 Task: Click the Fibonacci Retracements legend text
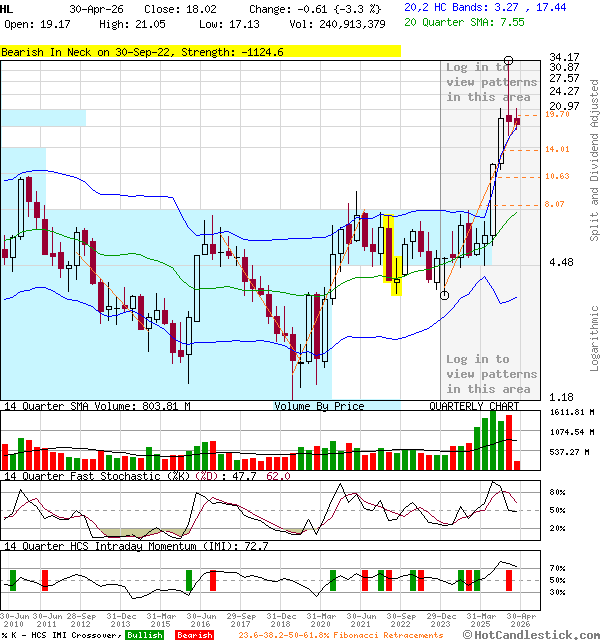341,635
